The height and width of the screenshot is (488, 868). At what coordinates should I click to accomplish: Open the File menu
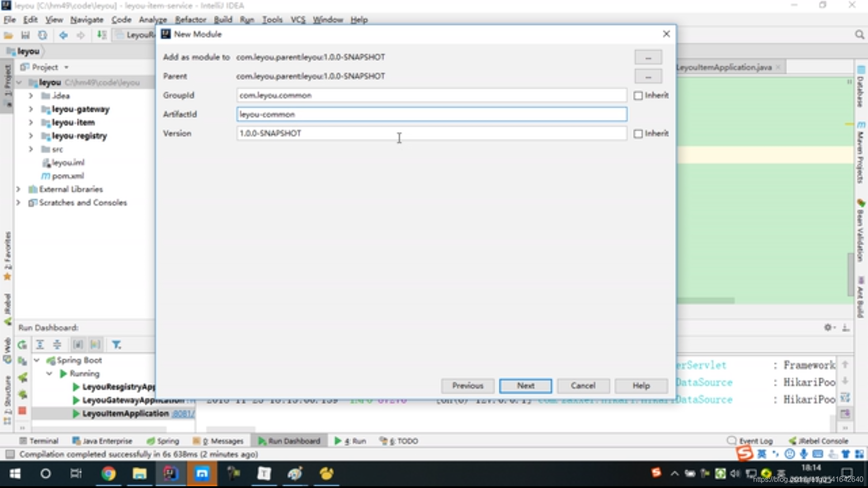click(x=9, y=20)
